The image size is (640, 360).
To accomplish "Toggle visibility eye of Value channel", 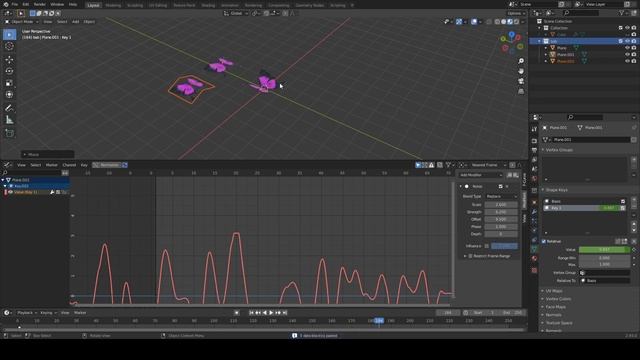I will pyautogui.click(x=10, y=192).
